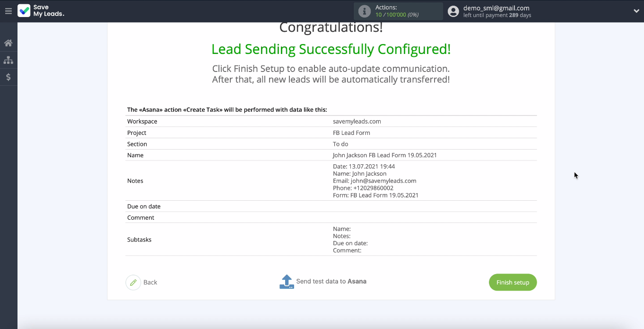Viewport: 644px width, 329px height.
Task: Open the Home sidebar icon
Action: pyautogui.click(x=9, y=43)
